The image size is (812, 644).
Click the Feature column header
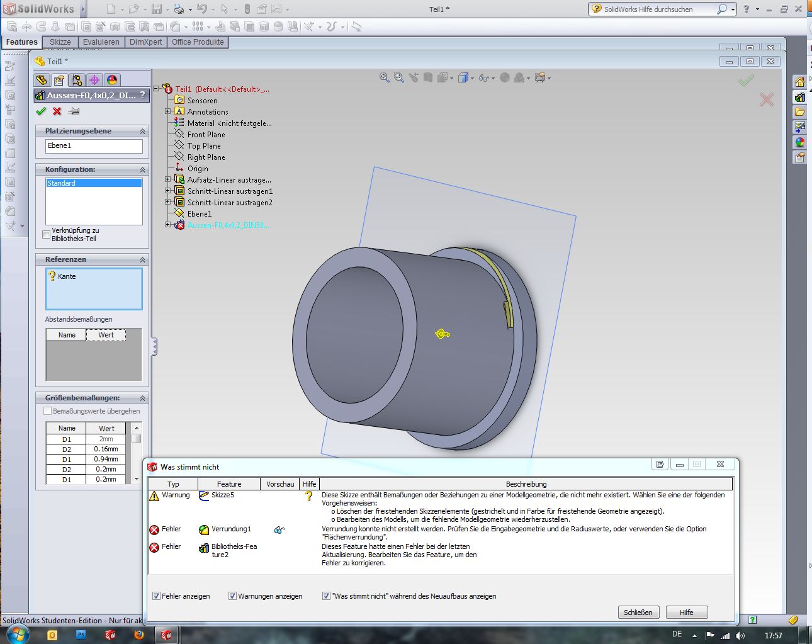(229, 484)
